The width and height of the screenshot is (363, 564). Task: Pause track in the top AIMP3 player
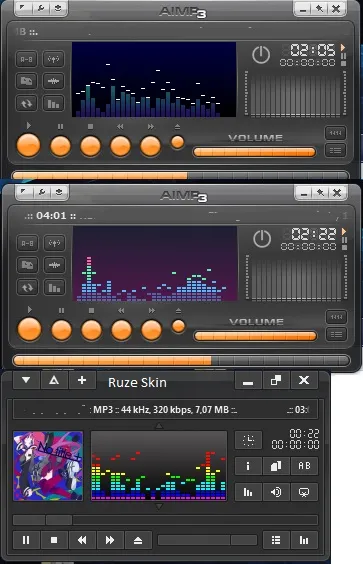[60, 146]
